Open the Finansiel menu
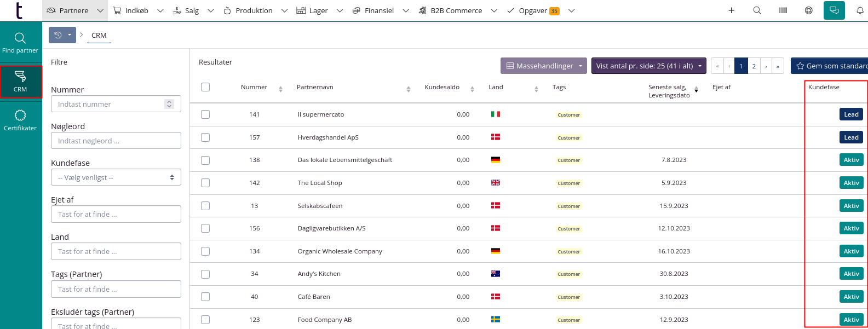Image resolution: width=868 pixels, height=329 pixels. [x=380, y=10]
